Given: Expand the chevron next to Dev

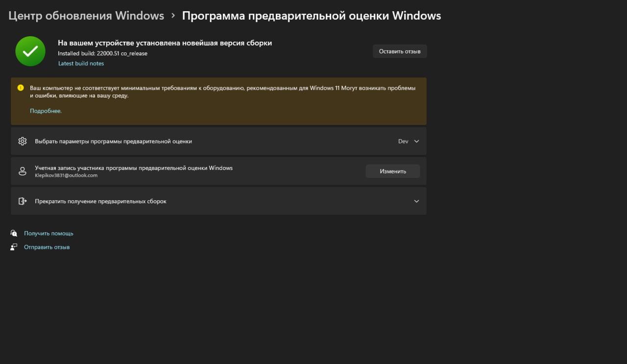Looking at the screenshot, I should point(417,141).
